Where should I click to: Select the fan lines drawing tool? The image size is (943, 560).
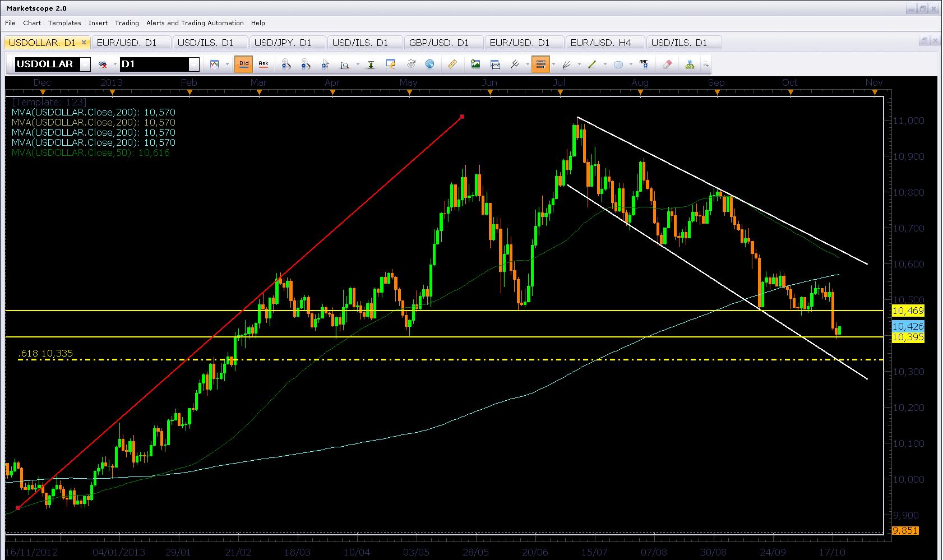tap(566, 64)
